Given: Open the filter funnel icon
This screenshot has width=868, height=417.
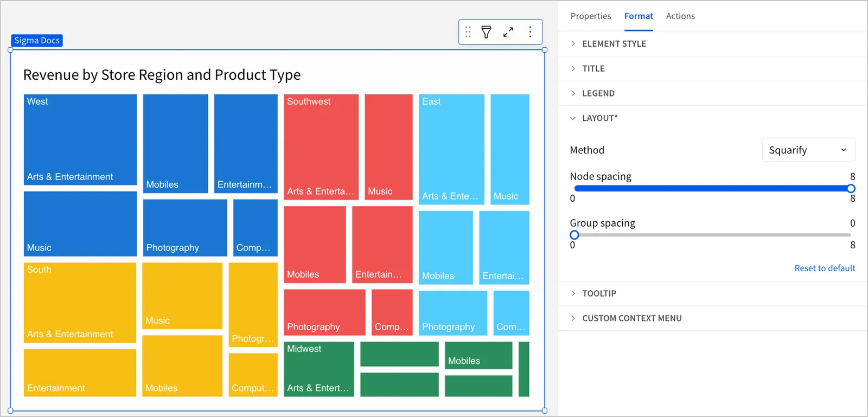Looking at the screenshot, I should click(x=487, y=32).
